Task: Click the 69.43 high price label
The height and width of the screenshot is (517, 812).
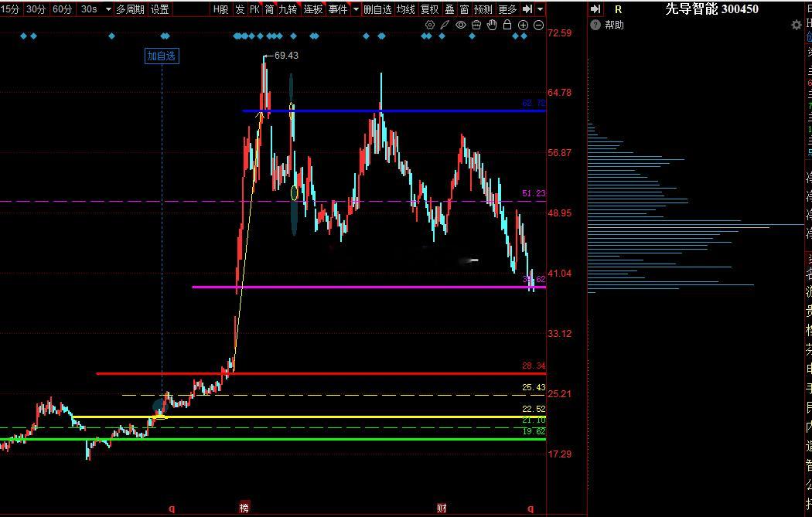Action: tap(286, 56)
